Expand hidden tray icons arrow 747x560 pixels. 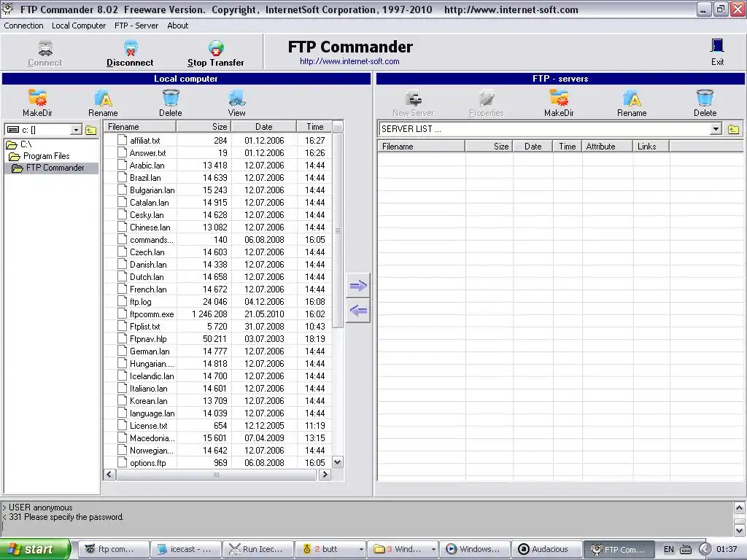[705, 550]
